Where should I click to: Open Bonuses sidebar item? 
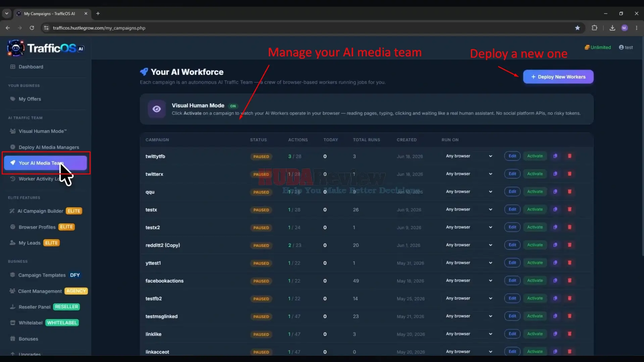click(45, 339)
